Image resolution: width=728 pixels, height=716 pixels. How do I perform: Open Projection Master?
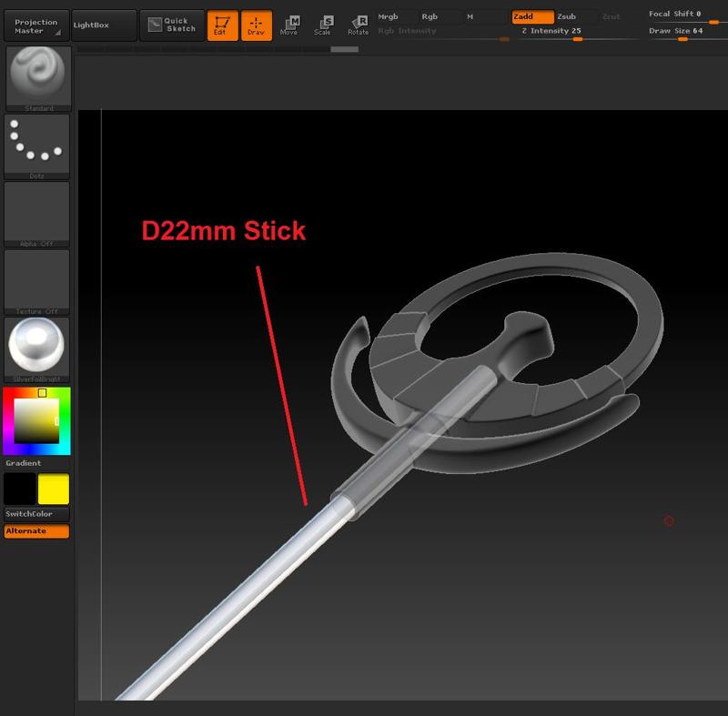[36, 25]
